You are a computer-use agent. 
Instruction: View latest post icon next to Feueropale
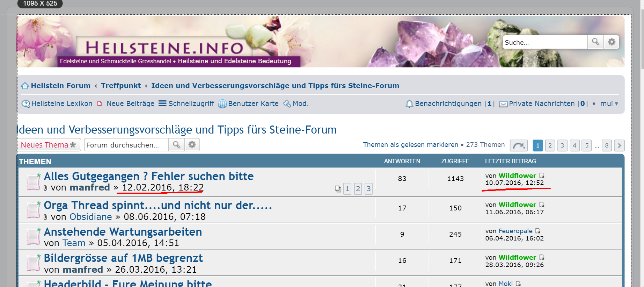tap(538, 231)
